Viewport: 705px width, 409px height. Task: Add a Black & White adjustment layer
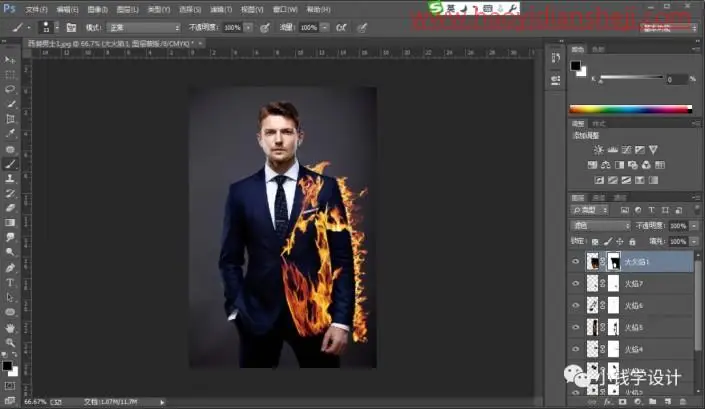pyautogui.click(x=619, y=165)
